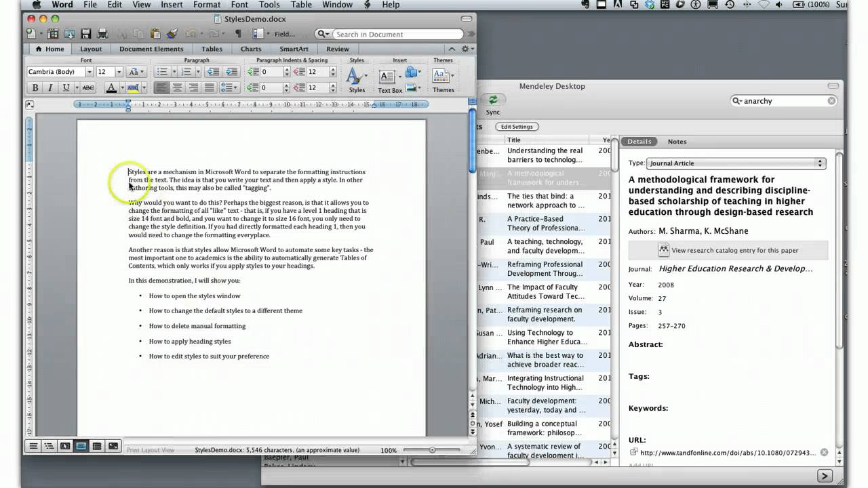Click the Shape insert icon
The image size is (868, 488).
(x=412, y=72)
